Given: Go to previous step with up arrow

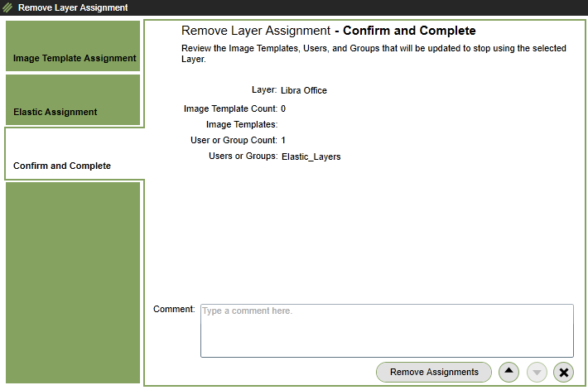Looking at the screenshot, I should click(x=509, y=372).
